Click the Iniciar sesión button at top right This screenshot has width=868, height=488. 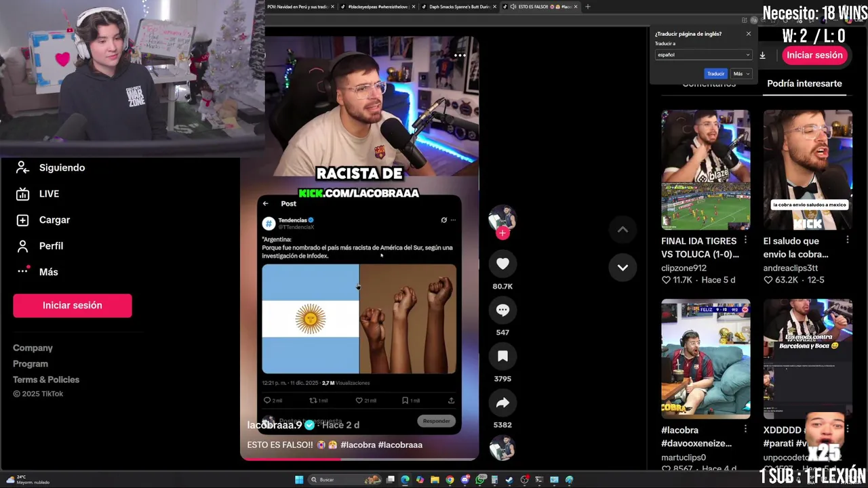(x=814, y=55)
